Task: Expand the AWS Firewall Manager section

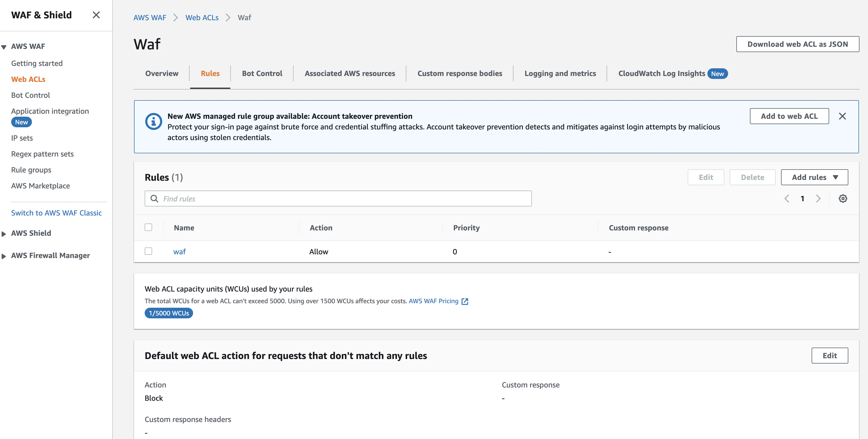Action: click(4, 256)
